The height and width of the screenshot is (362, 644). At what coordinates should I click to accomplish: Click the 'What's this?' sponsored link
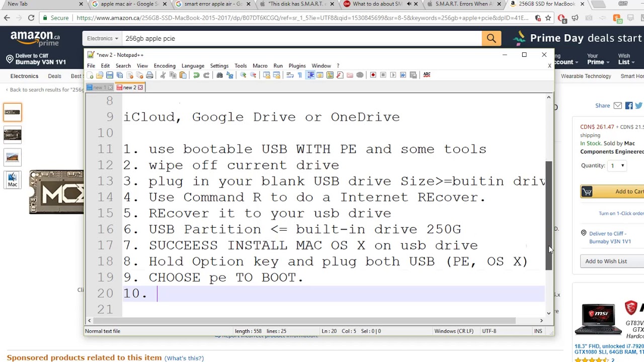[x=184, y=358]
